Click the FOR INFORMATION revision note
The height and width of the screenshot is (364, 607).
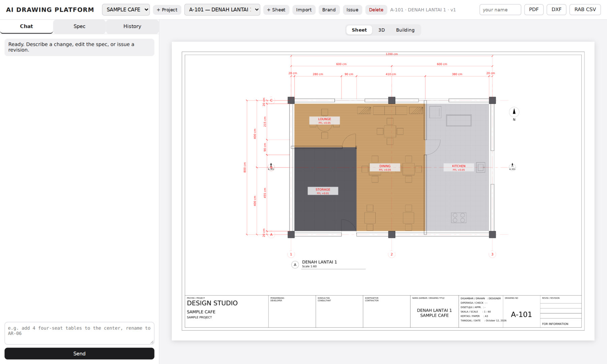[555, 324]
